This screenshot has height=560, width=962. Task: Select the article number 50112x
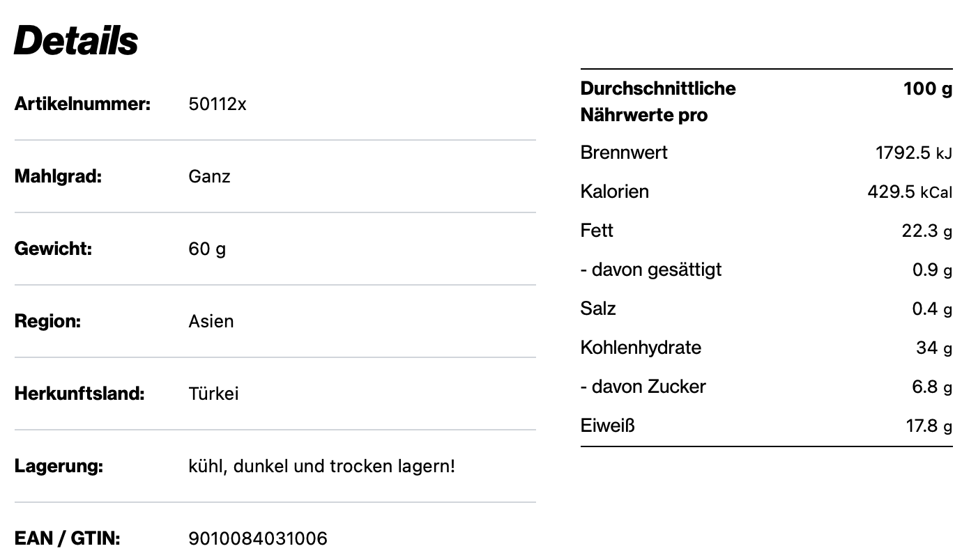[217, 104]
